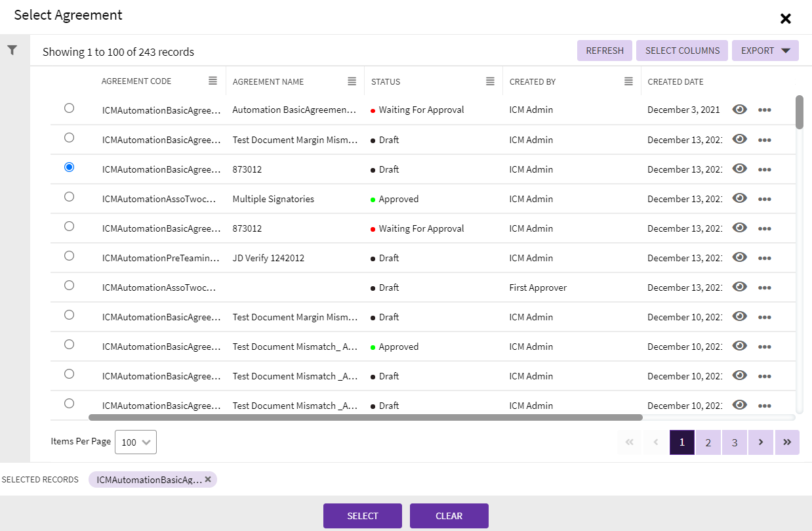Open more actions for First Approver row
The height and width of the screenshot is (531, 812).
tap(764, 287)
